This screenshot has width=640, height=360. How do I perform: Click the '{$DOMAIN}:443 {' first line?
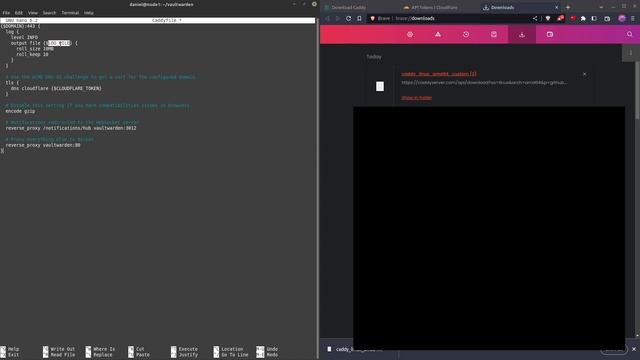tap(20, 26)
